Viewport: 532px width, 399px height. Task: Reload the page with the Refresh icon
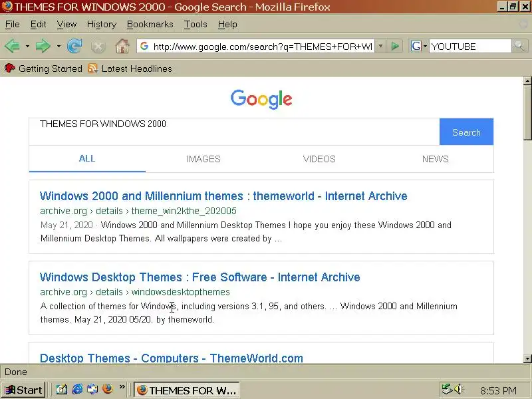point(74,46)
